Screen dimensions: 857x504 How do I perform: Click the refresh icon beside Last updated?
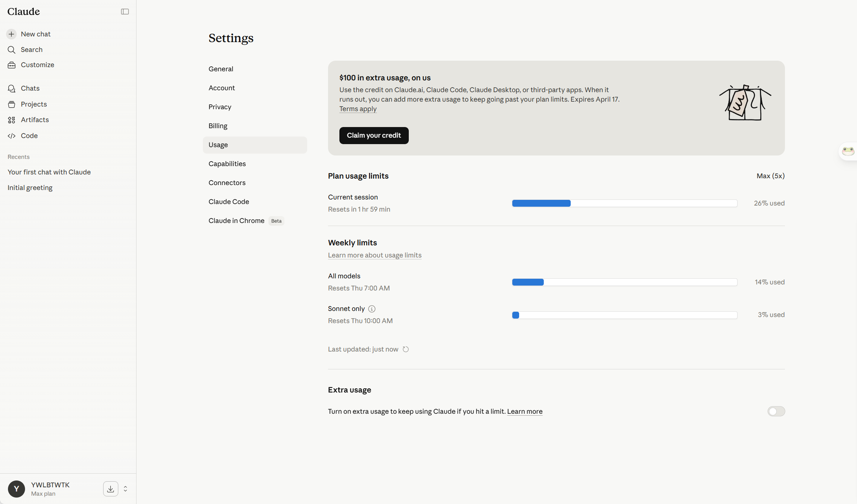coord(406,349)
